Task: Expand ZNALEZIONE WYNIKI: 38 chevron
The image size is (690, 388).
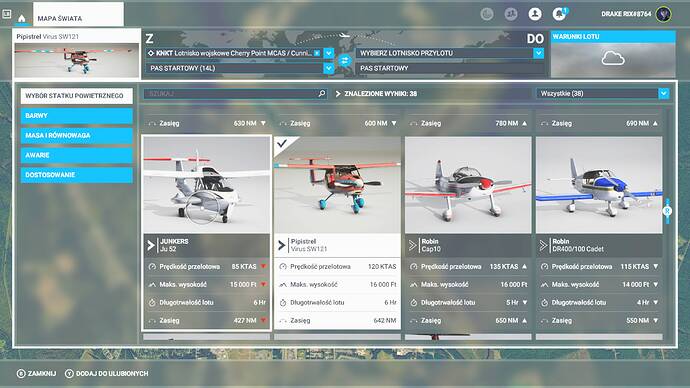Action: (x=338, y=94)
